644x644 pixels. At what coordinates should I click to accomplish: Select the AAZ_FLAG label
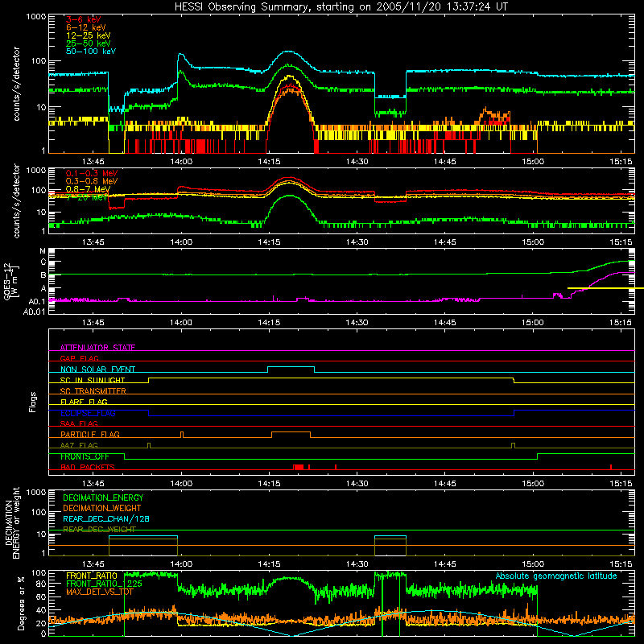(x=79, y=445)
